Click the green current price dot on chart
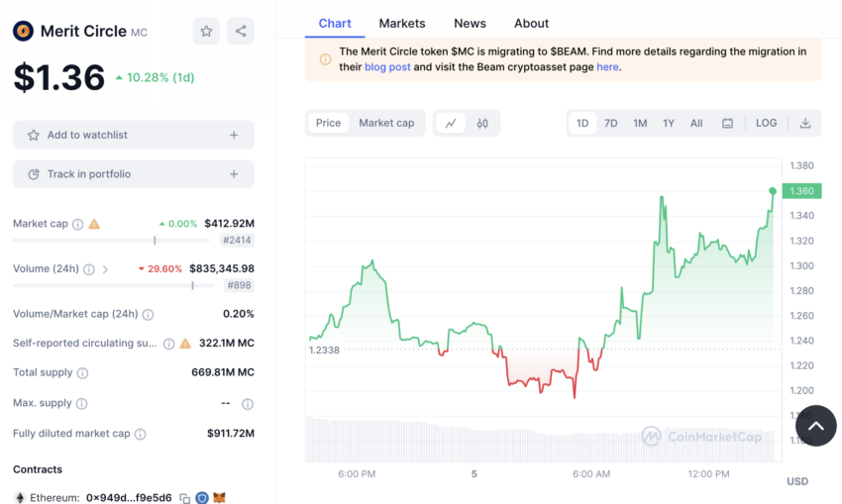The height and width of the screenshot is (504, 842). (773, 191)
